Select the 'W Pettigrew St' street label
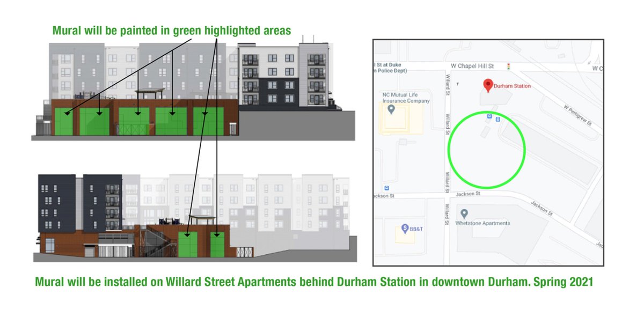644x309 pixels. 577,114
